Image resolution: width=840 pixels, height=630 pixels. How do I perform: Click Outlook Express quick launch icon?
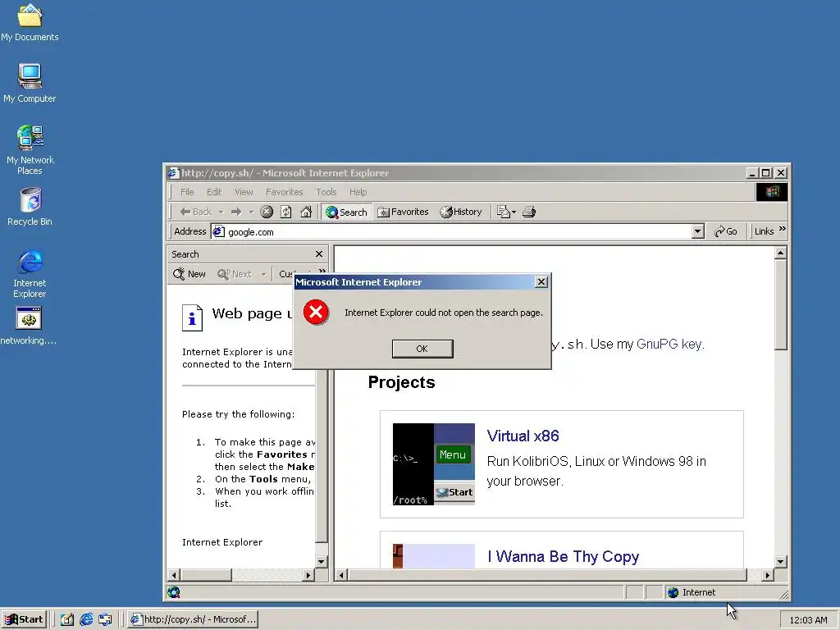(105, 619)
